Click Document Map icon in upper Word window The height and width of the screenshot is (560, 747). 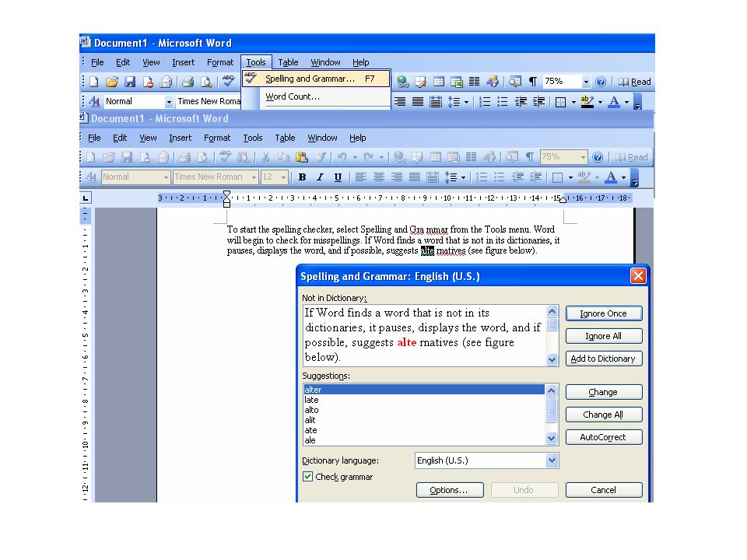[x=514, y=82]
